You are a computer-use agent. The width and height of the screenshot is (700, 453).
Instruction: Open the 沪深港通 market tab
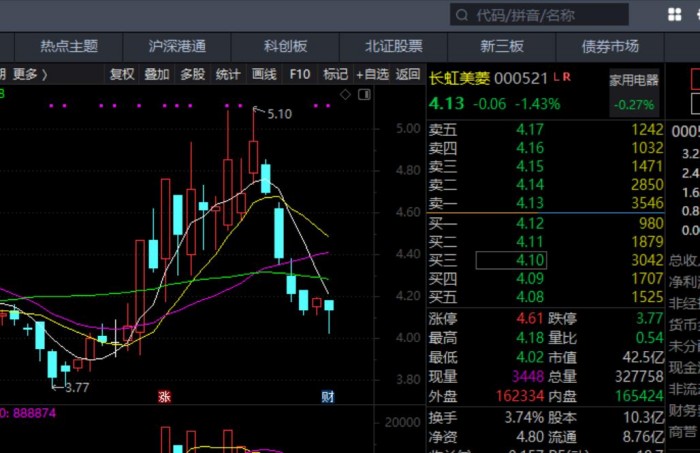(177, 46)
